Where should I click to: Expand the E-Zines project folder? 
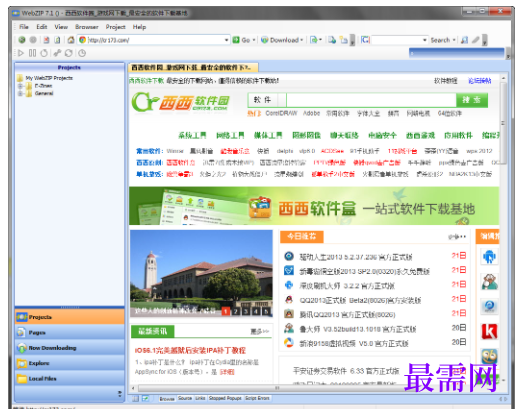20,86
